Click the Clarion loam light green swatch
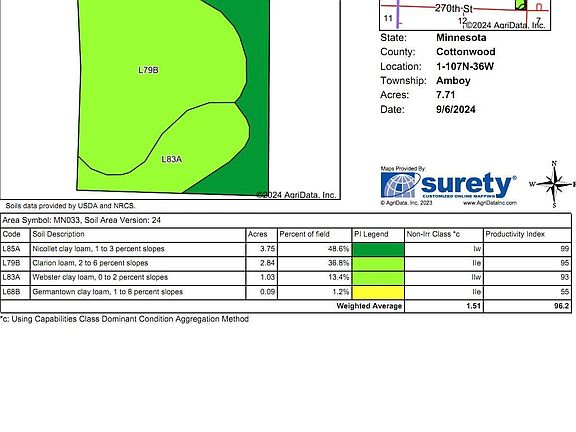The image size is (576, 432). (x=378, y=264)
